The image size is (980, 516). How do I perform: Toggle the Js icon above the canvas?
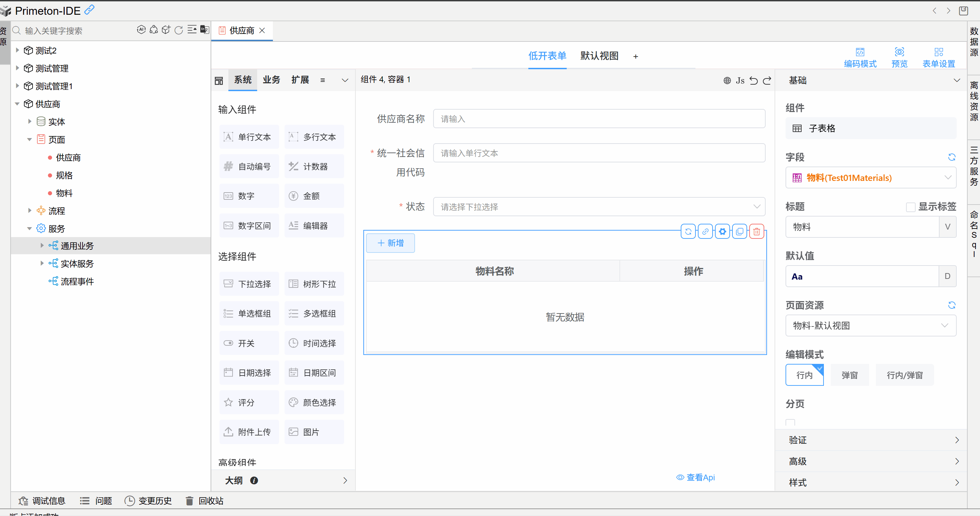click(740, 80)
